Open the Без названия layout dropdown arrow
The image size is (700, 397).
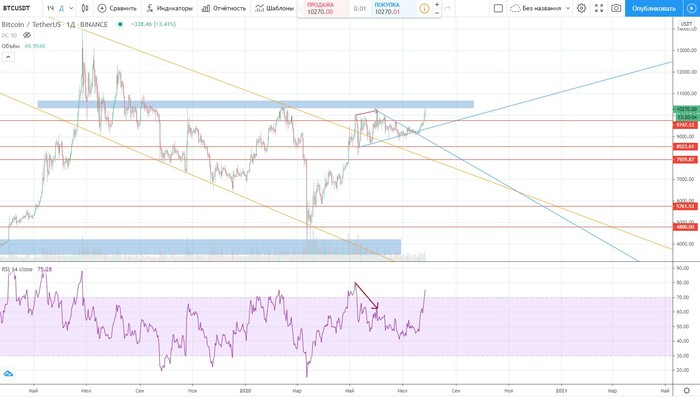point(568,8)
